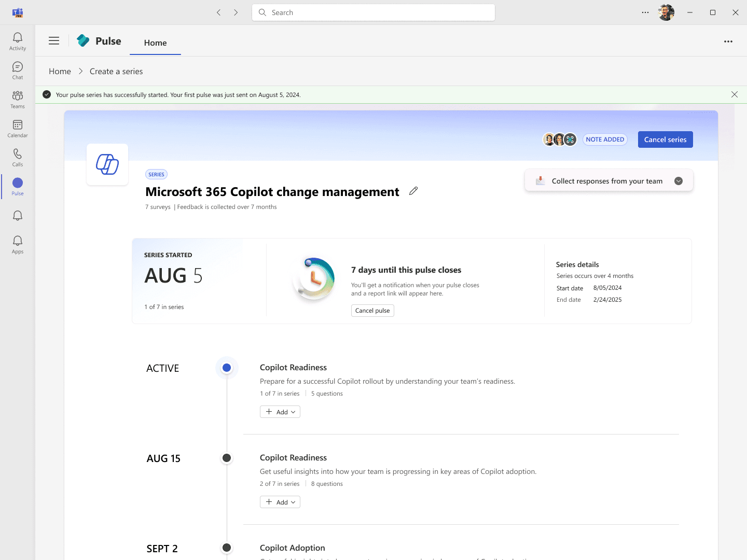Click the AUG 5 series started date

173,276
